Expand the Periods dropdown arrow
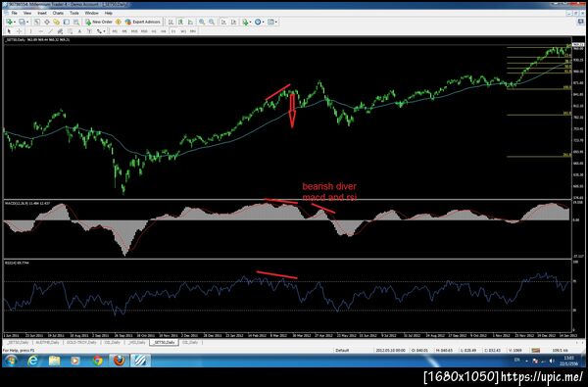The width and height of the screenshot is (588, 387). click(264, 22)
